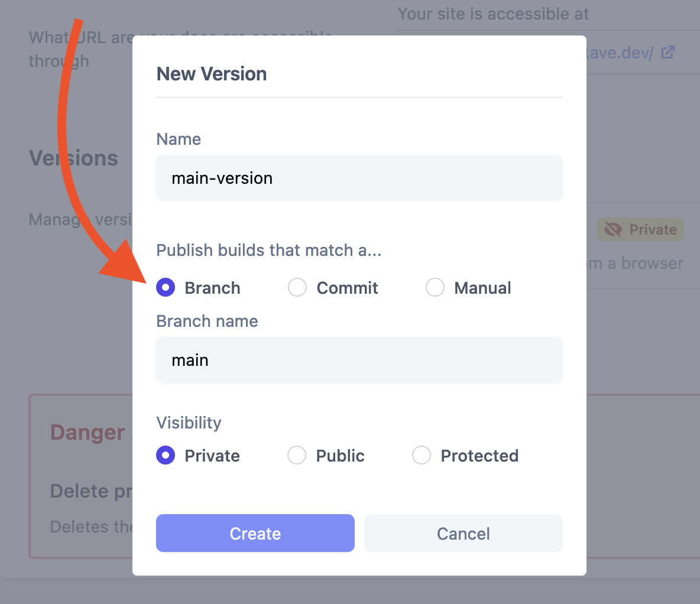Viewport: 700px width, 604px height.
Task: Click the New Version dialog title
Action: 211,74
